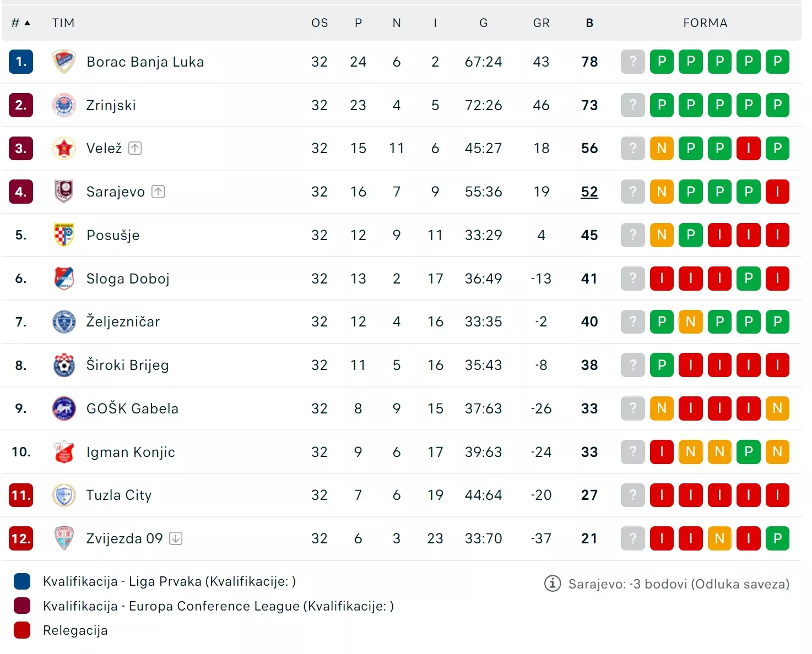
Task: Click the Velež red star crest
Action: [x=64, y=148]
